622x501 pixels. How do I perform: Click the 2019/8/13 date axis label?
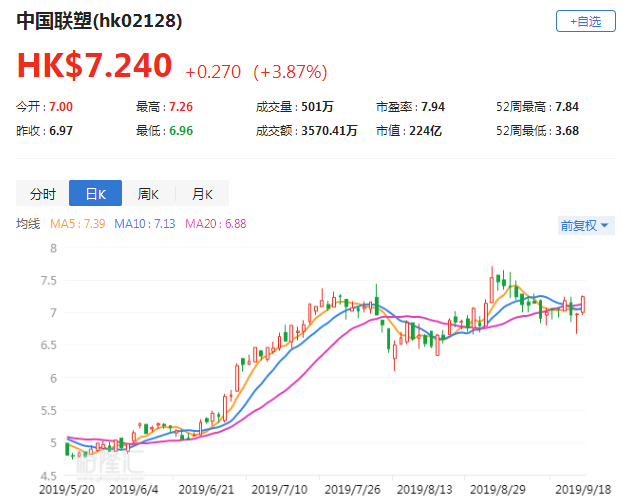tap(425, 490)
